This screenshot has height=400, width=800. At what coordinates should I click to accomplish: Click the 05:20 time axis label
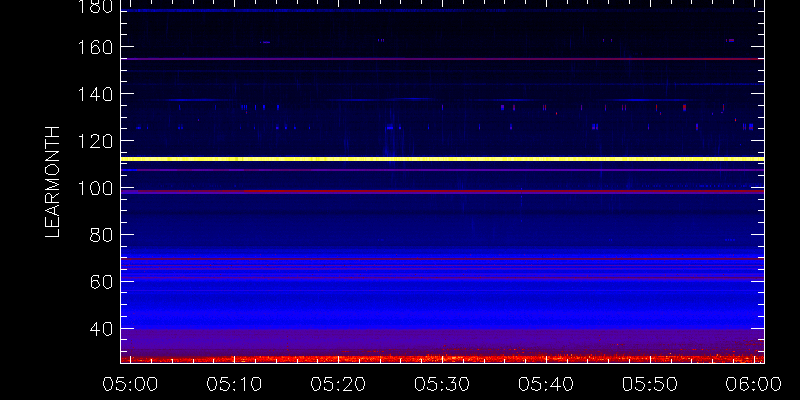[x=338, y=384]
